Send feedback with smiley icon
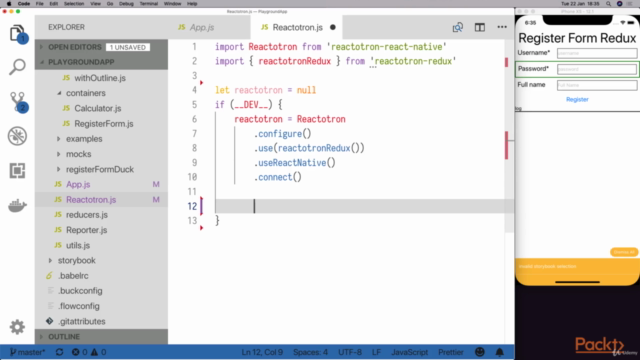The width and height of the screenshot is (640, 360). [x=480, y=352]
